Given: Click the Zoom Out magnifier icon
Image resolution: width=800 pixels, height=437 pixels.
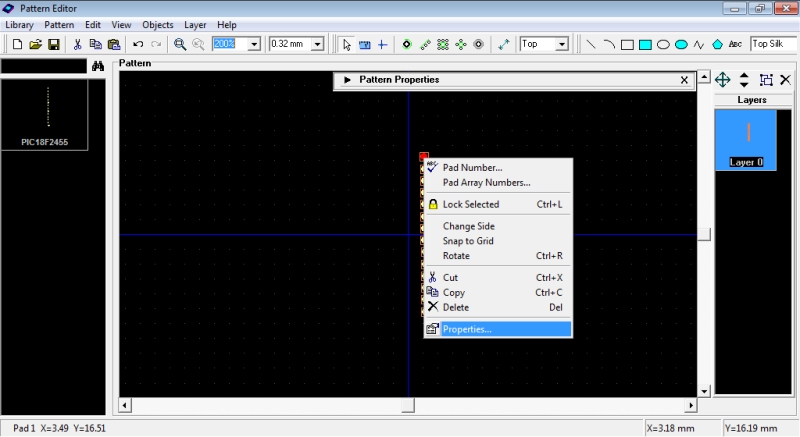Looking at the screenshot, I should pos(198,44).
